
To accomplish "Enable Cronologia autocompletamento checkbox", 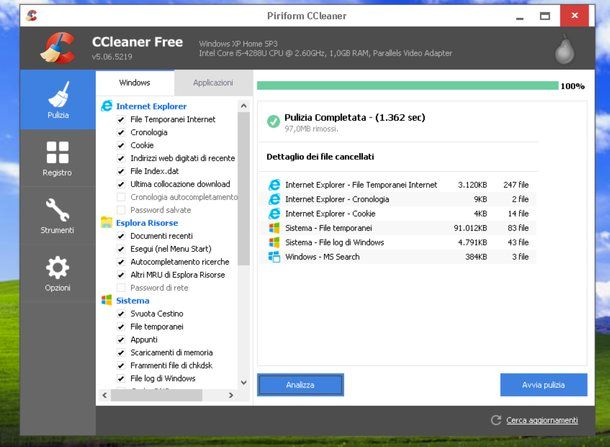I will tap(121, 197).
